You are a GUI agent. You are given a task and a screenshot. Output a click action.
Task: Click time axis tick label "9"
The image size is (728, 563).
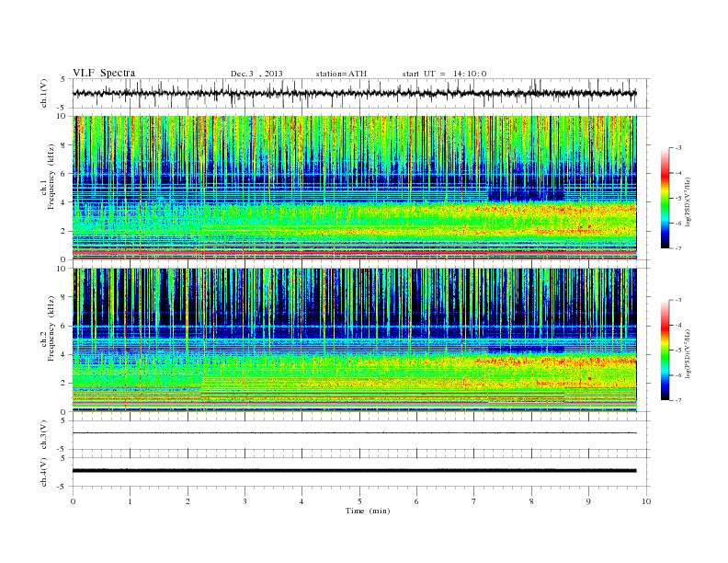(588, 501)
